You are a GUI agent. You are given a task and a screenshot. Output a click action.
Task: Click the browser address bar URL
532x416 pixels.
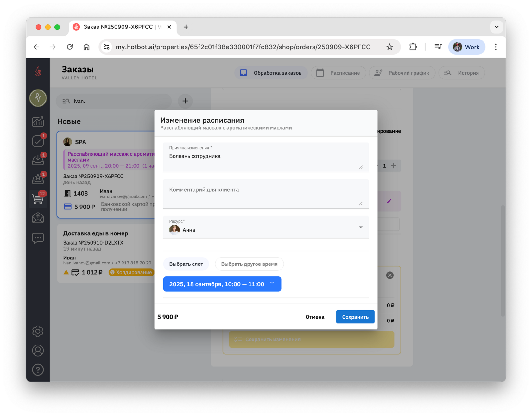point(243,47)
